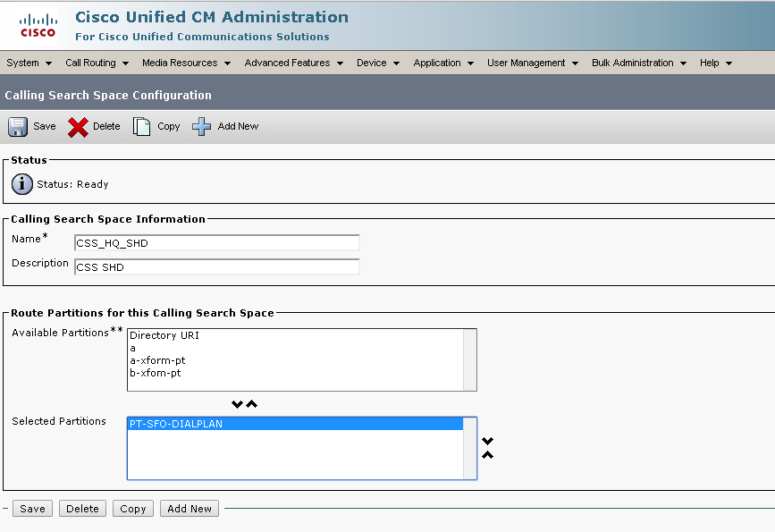
Task: Click the Cisco Unified CM Administration title
Action: pos(212,17)
